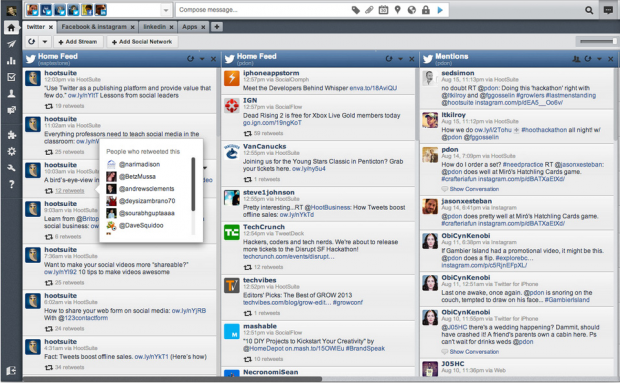
Task: Refresh the first Home Feed column
Action: 191,59
